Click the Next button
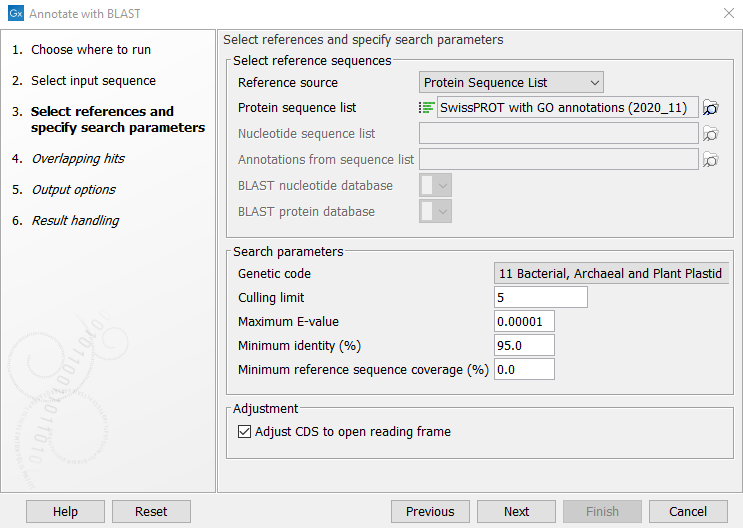This screenshot has height=528, width=743. click(516, 511)
